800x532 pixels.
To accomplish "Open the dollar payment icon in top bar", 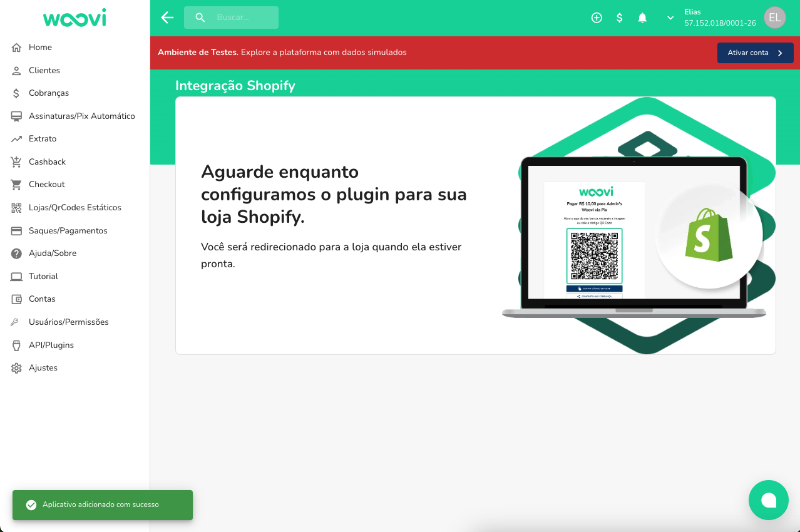I will coord(619,18).
